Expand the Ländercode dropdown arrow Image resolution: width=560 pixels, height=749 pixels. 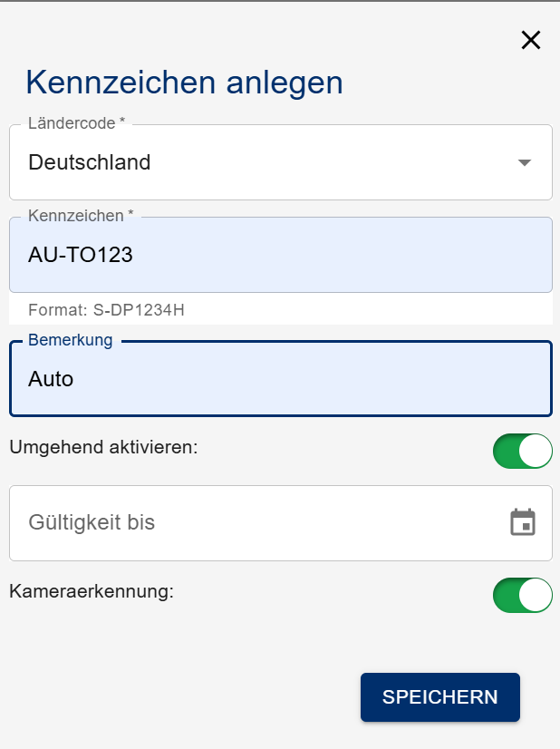pos(524,162)
